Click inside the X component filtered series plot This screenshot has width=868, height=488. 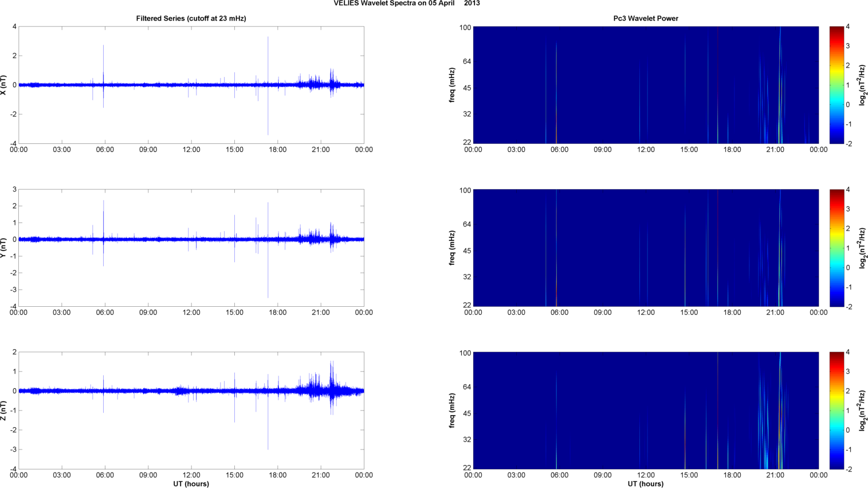pyautogui.click(x=191, y=85)
